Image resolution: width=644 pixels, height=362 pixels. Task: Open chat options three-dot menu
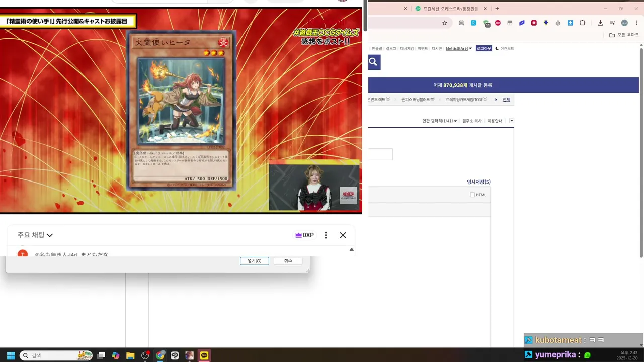pos(326,235)
